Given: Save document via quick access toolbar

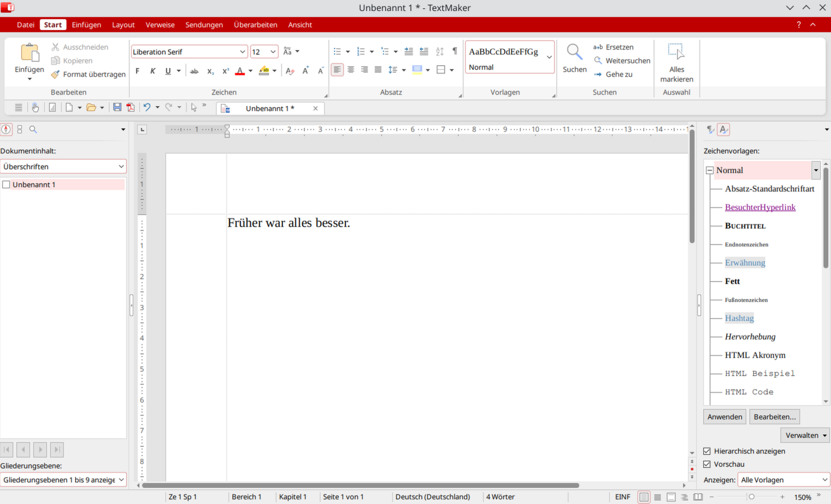Looking at the screenshot, I should [117, 108].
